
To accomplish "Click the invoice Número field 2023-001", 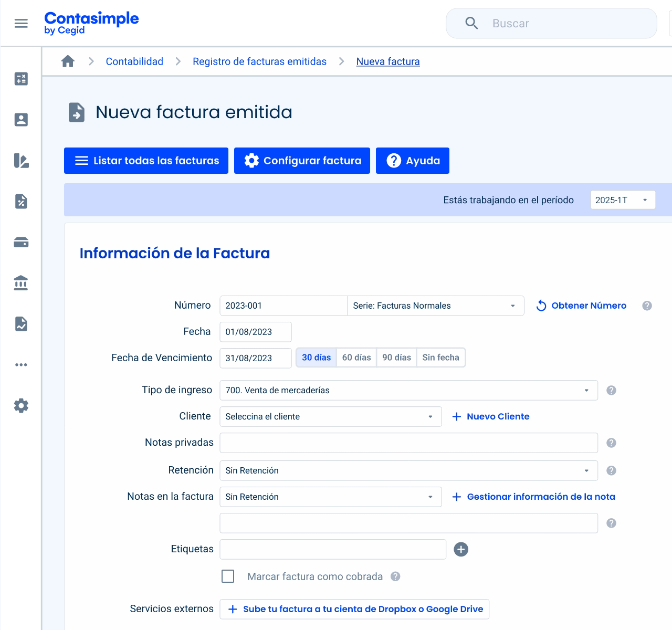I will coord(283,306).
